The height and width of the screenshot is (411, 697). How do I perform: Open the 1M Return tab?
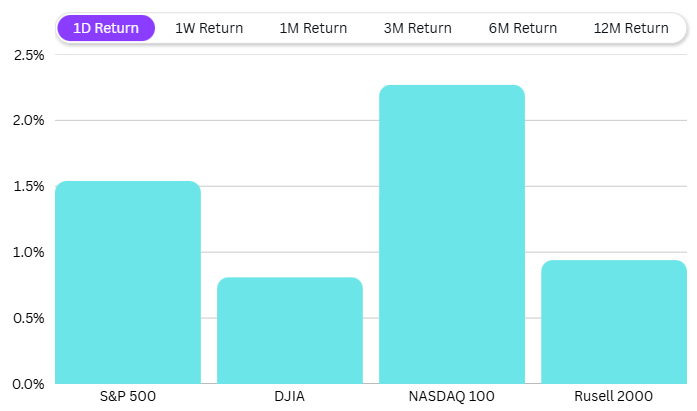coord(313,28)
